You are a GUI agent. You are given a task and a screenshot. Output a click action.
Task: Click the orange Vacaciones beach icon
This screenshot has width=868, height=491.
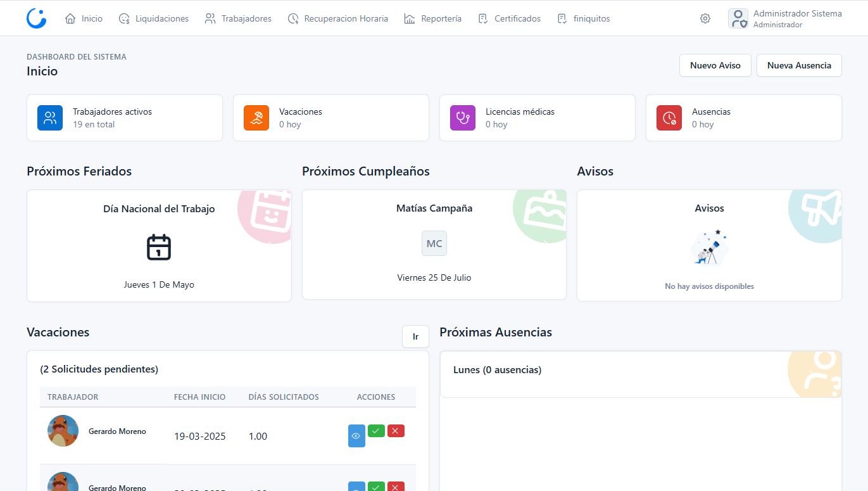(x=256, y=118)
